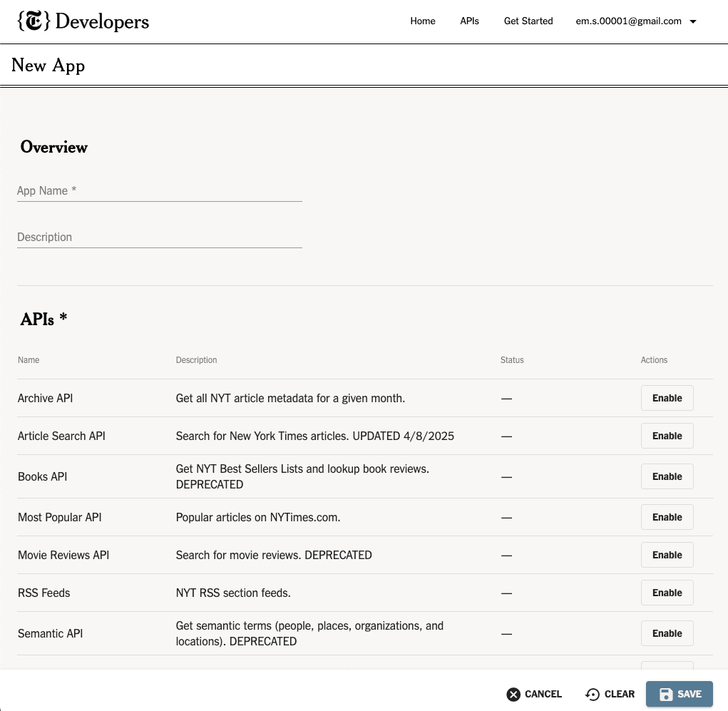Click 'Search for movie reviews. DEPRECATED' text
This screenshot has width=728, height=711.
coord(274,556)
